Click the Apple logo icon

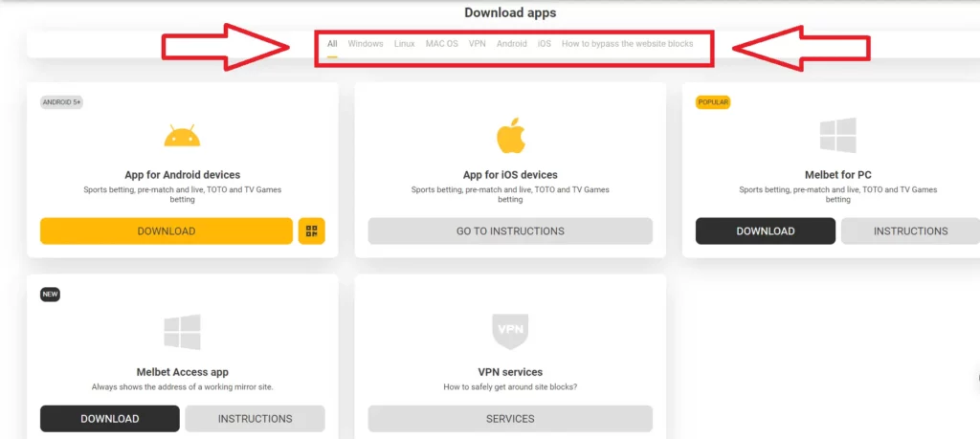pos(510,137)
